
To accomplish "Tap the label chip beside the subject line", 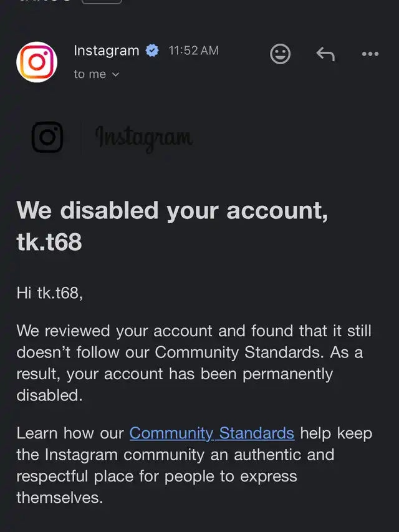I will coord(102,2).
